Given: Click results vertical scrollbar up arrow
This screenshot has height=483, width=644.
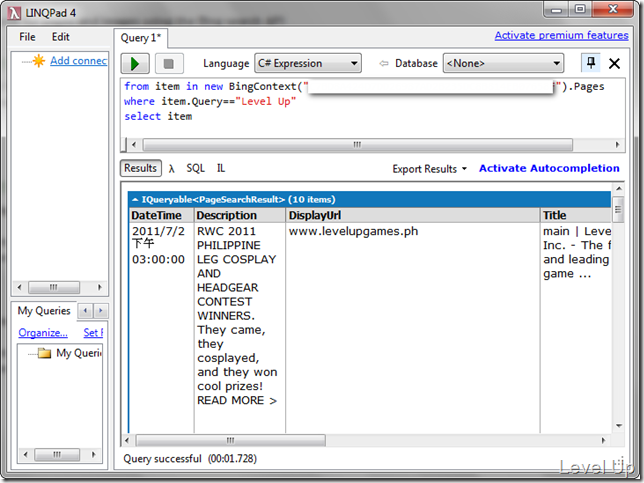Looking at the screenshot, I should (619, 189).
